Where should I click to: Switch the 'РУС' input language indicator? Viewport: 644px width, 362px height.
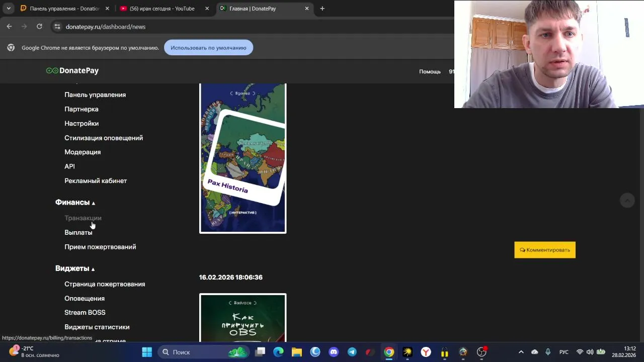pos(564,352)
